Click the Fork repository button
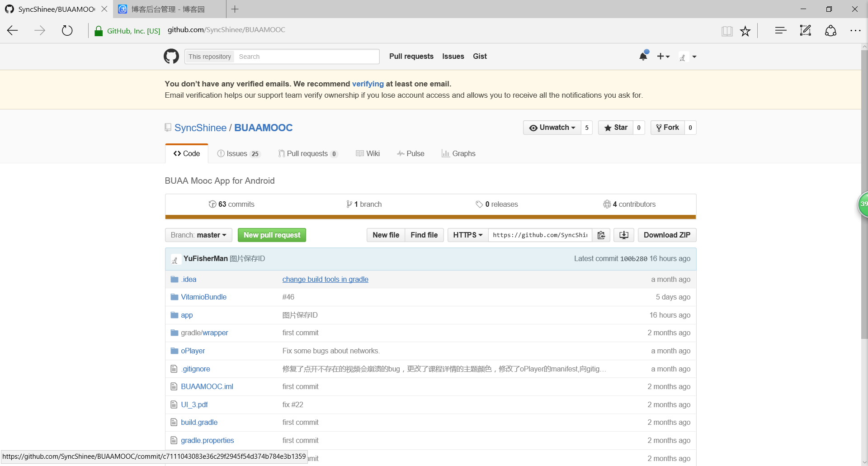The height and width of the screenshot is (466, 868). tap(668, 128)
